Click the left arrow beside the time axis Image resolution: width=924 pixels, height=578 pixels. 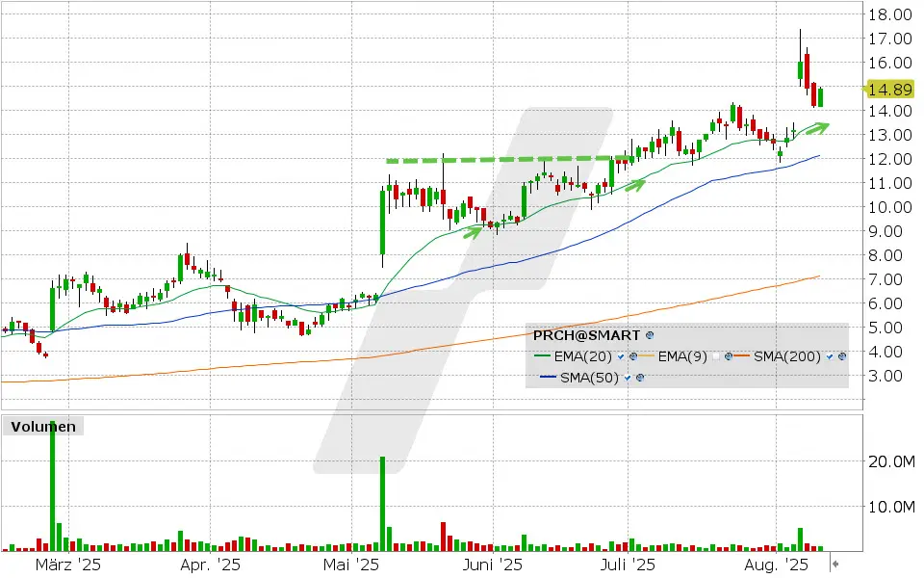coord(835,564)
